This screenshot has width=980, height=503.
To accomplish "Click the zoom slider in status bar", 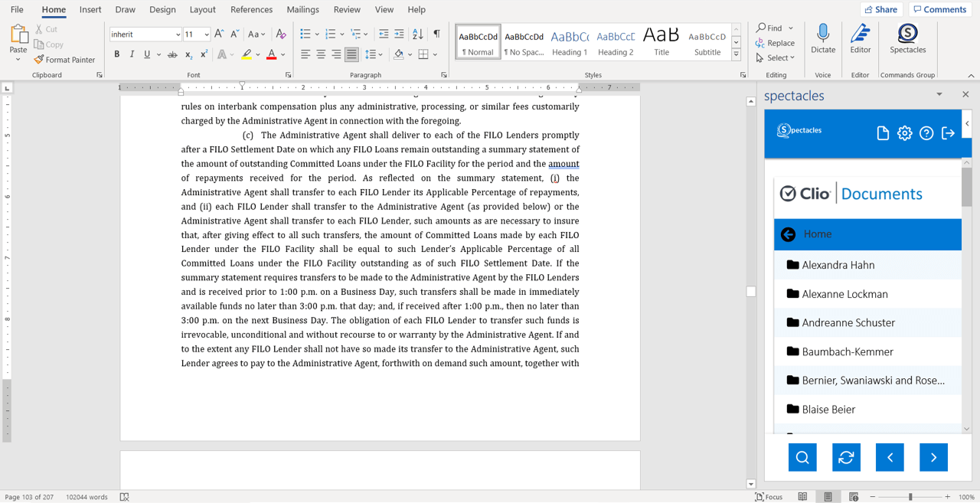I will [910, 497].
